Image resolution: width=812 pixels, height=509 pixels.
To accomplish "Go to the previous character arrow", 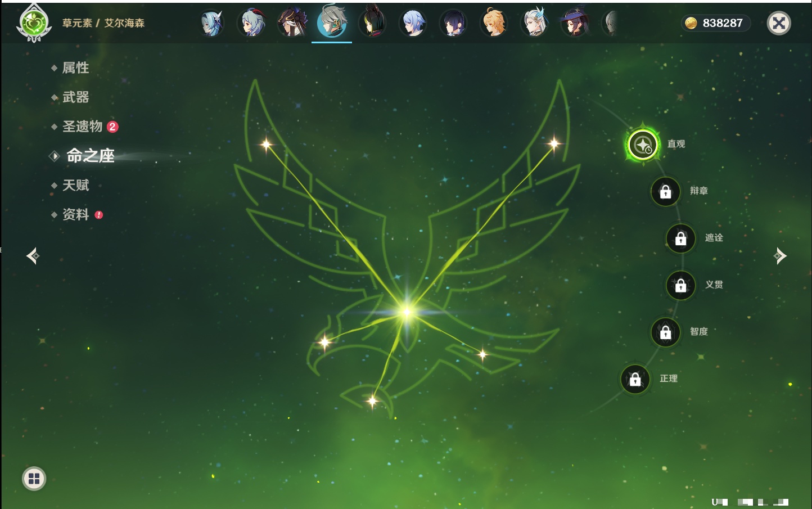I will (x=33, y=256).
